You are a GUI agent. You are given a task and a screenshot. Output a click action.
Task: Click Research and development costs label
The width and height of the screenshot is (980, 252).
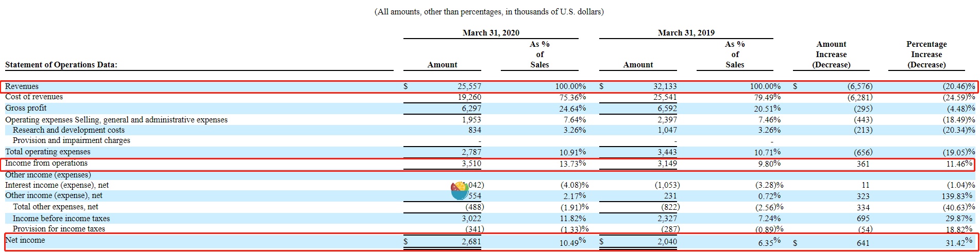pyautogui.click(x=69, y=130)
